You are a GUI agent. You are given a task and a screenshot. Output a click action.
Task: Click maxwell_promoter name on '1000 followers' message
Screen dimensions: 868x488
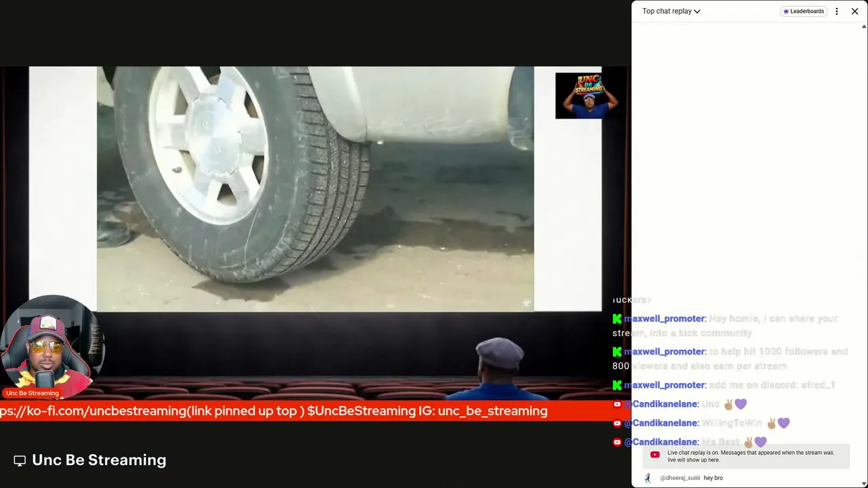(665, 352)
